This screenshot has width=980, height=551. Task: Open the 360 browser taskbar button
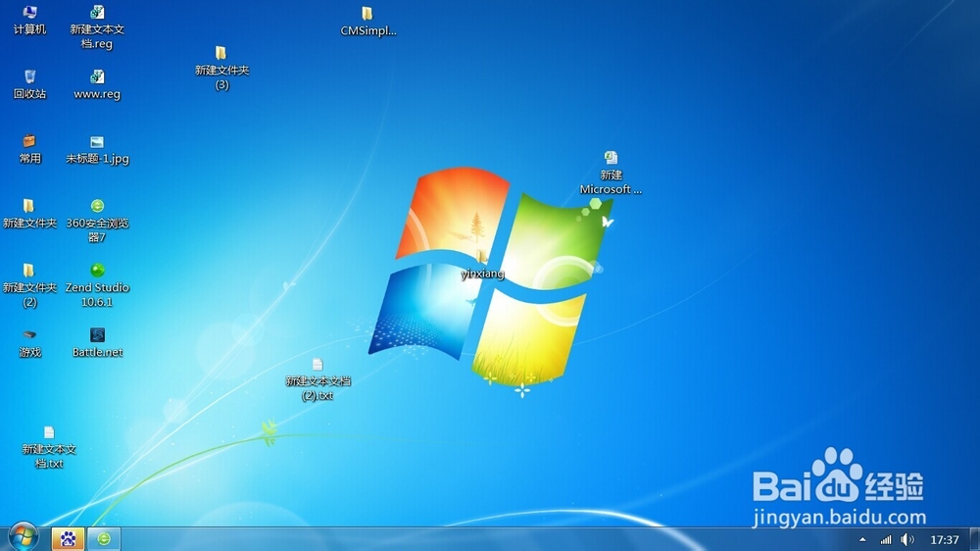pyautogui.click(x=104, y=538)
